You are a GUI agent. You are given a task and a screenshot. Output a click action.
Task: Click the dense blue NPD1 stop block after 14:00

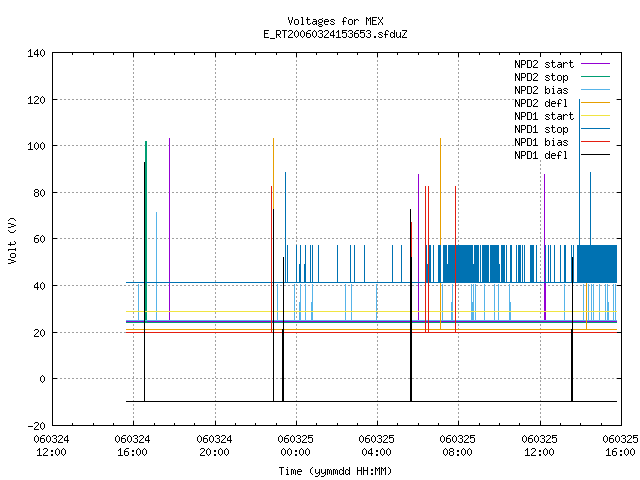tap(597, 264)
